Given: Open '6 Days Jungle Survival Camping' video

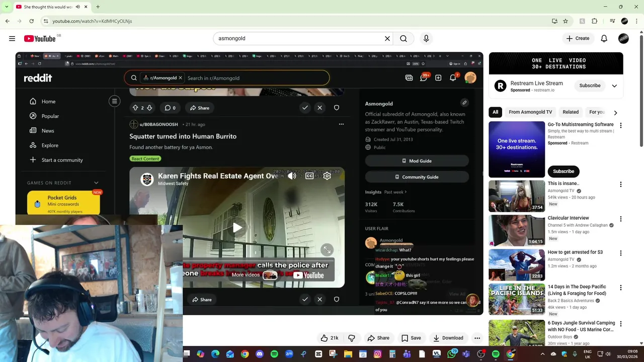Looking at the screenshot, I should coord(581,326).
